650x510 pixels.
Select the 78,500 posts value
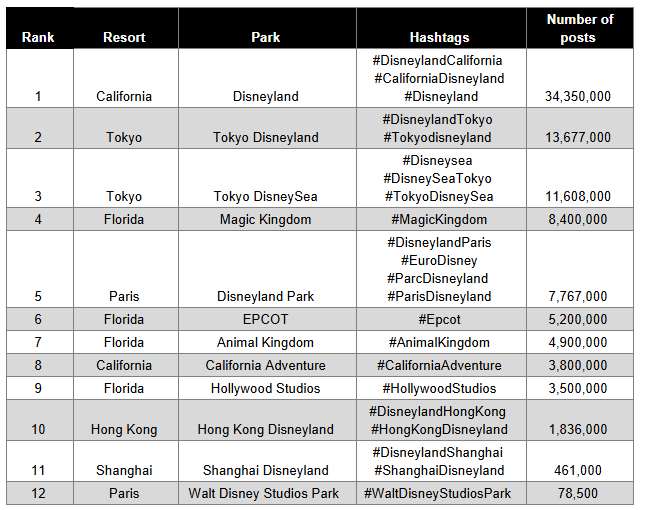coord(578,493)
